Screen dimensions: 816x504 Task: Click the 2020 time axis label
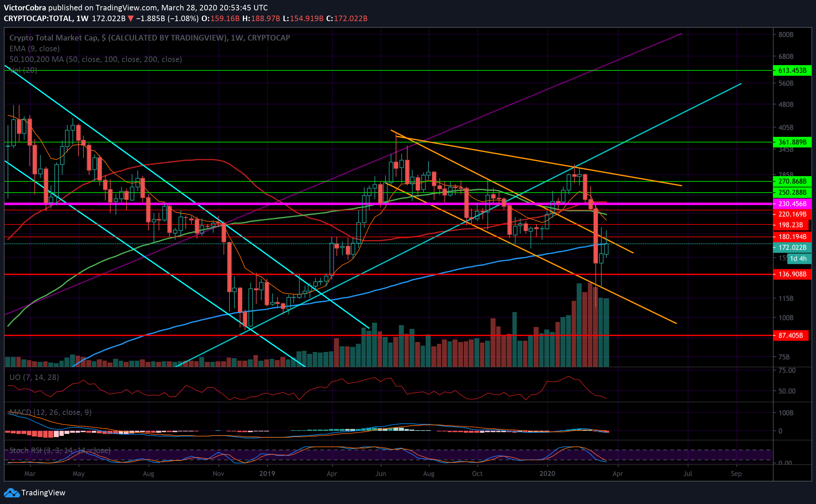point(547,474)
